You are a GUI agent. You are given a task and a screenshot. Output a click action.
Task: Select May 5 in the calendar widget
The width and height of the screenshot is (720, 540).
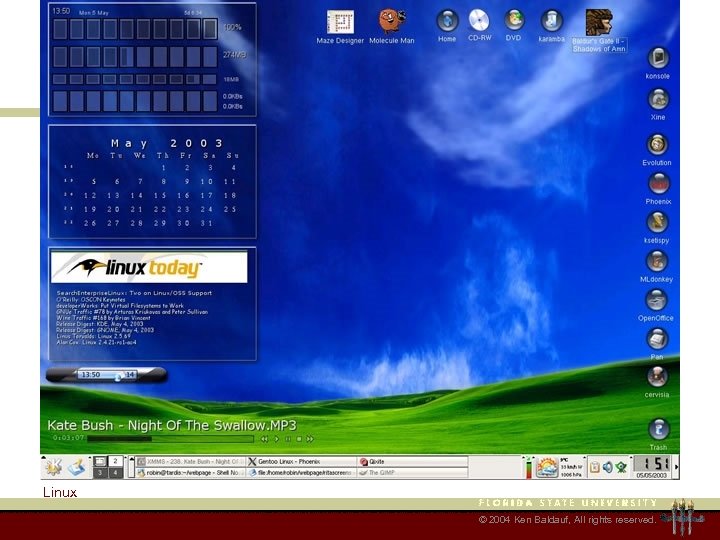94,182
